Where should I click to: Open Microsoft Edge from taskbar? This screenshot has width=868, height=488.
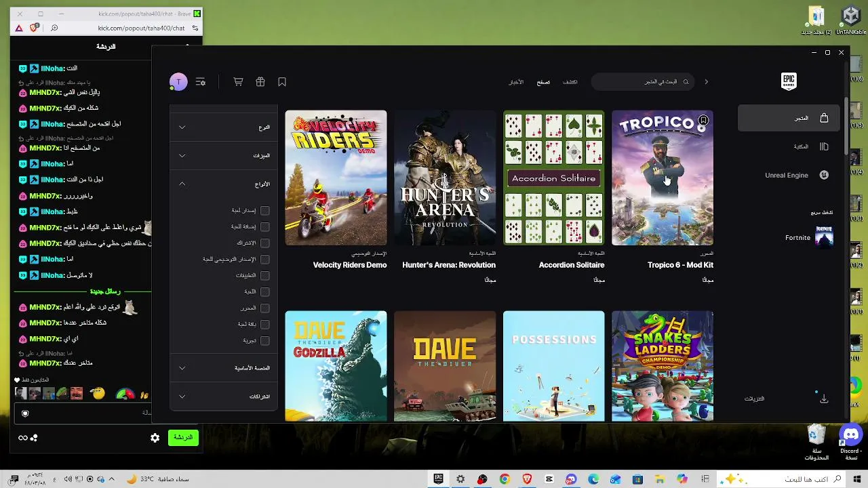tap(593, 479)
